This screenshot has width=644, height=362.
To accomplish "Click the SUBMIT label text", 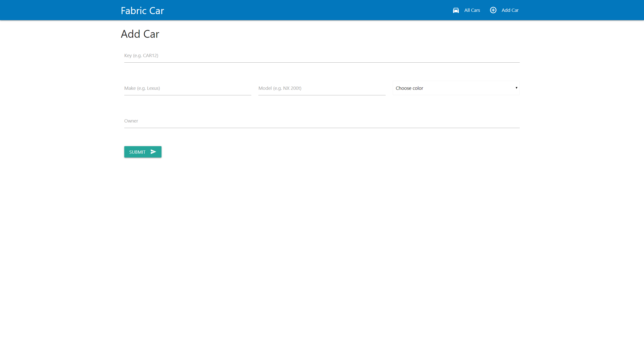I will 137,152.
